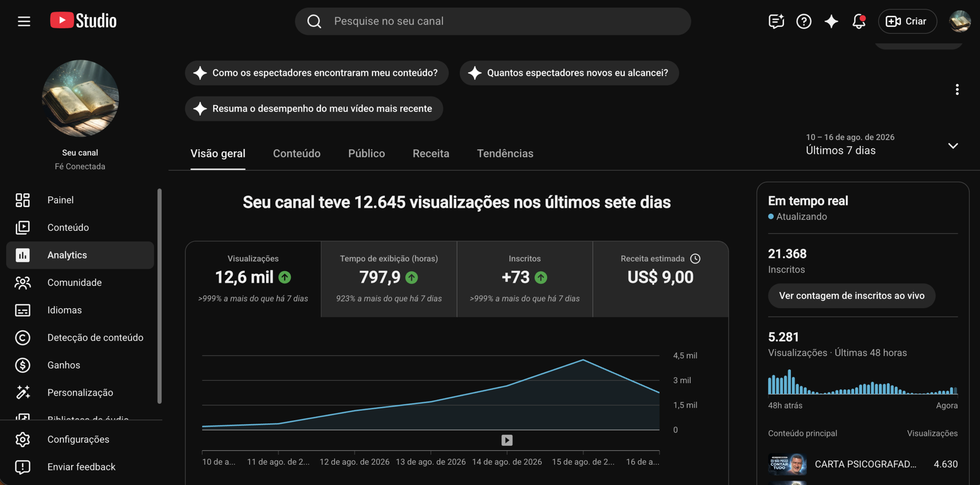Ask 'Como os espectadores encontraram meu conteúdo?'
The width and height of the screenshot is (980, 485).
317,73
